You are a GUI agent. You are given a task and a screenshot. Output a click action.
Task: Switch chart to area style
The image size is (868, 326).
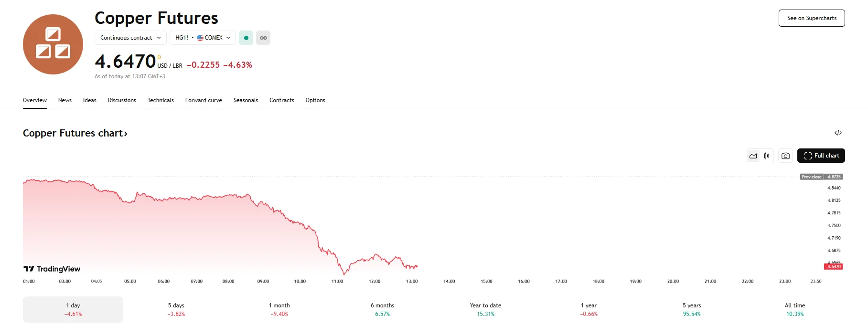[753, 156]
